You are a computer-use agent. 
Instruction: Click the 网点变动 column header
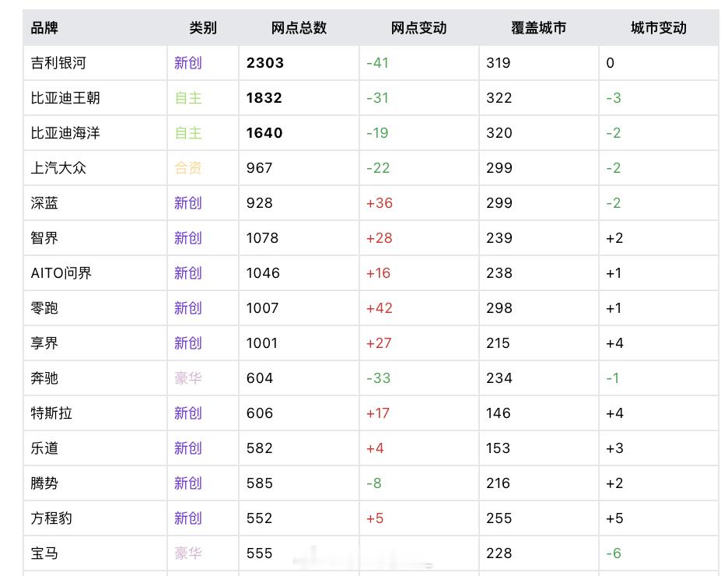pyautogui.click(x=418, y=28)
